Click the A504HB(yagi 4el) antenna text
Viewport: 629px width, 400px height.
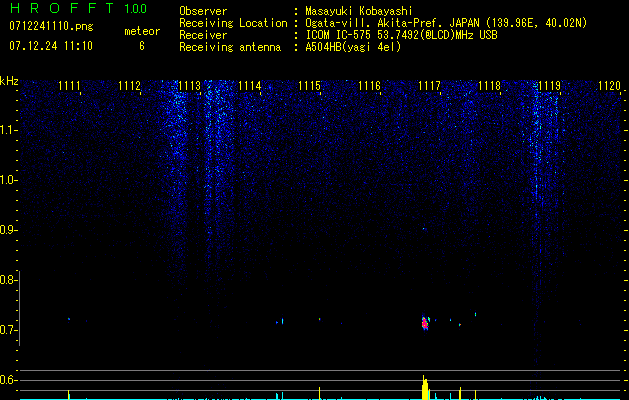tap(353, 47)
